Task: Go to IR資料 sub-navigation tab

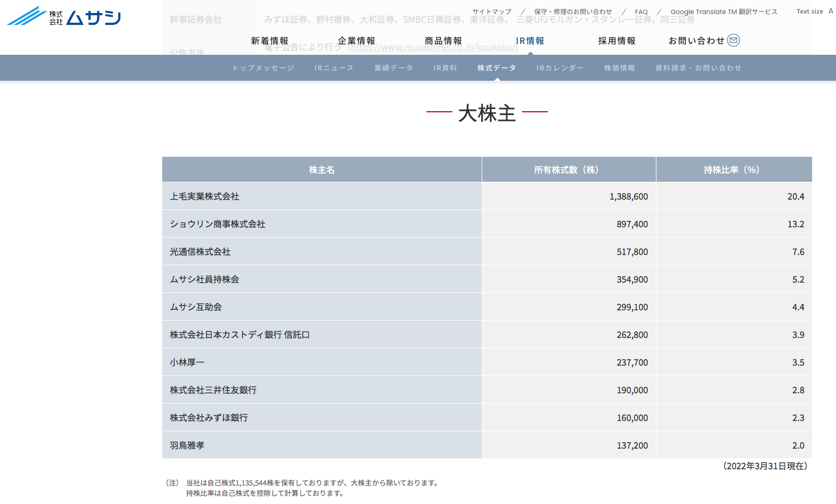Action: point(445,68)
